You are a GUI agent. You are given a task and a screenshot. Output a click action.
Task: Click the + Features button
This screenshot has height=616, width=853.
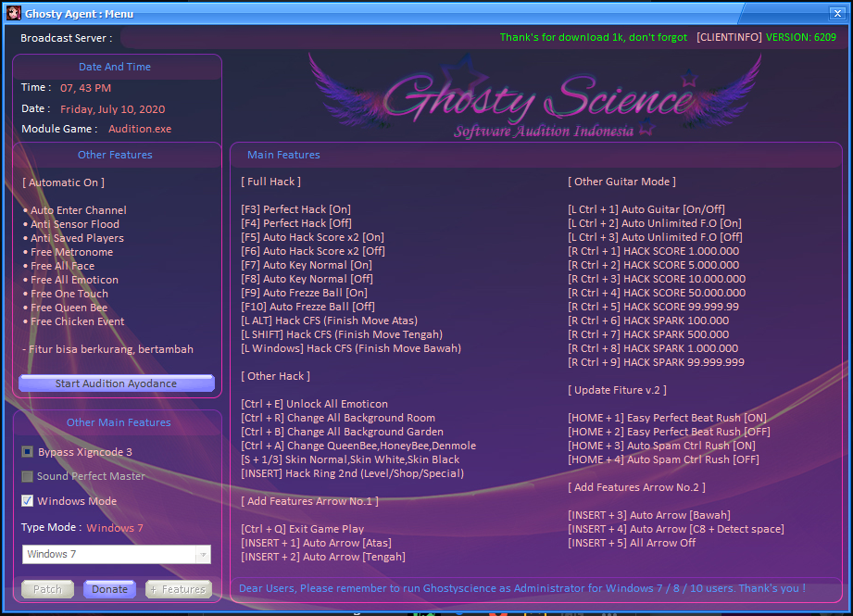click(179, 589)
